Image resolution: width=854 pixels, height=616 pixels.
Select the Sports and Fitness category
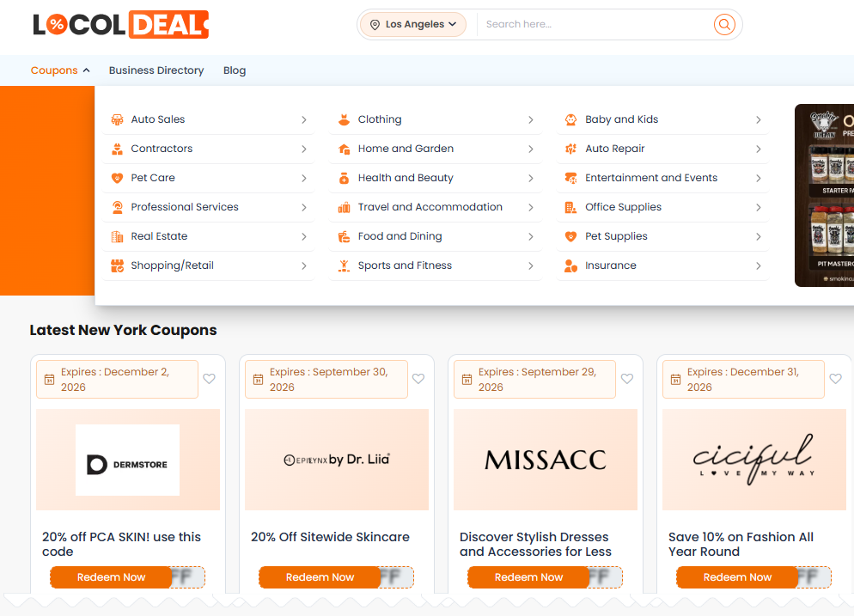[x=436, y=265]
